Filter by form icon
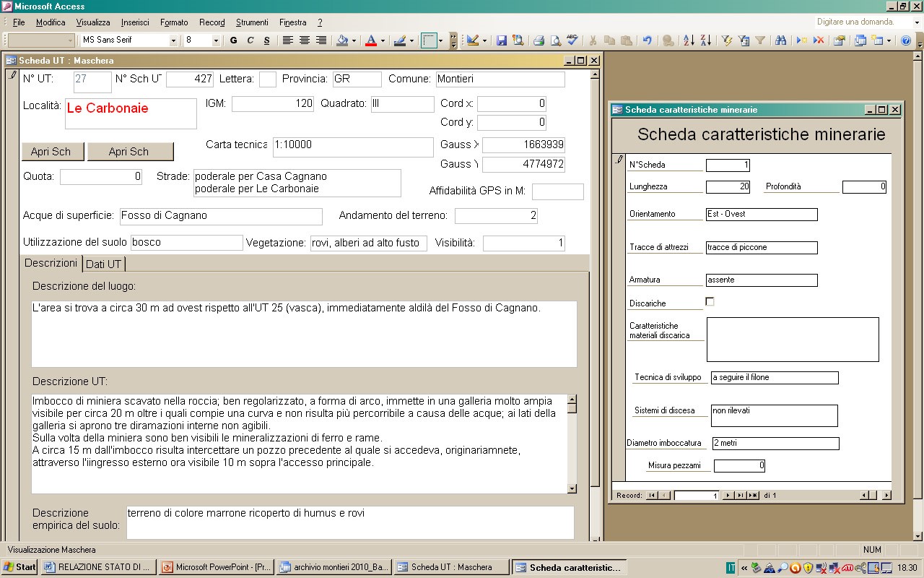 (744, 40)
